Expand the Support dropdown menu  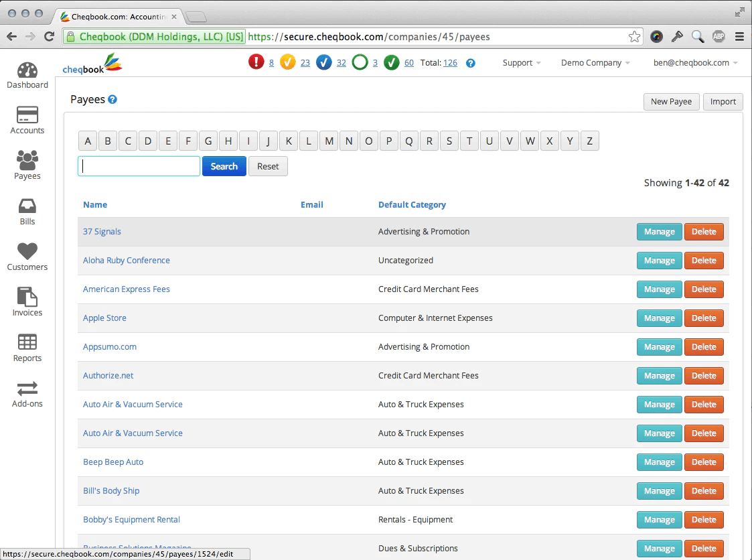point(522,63)
